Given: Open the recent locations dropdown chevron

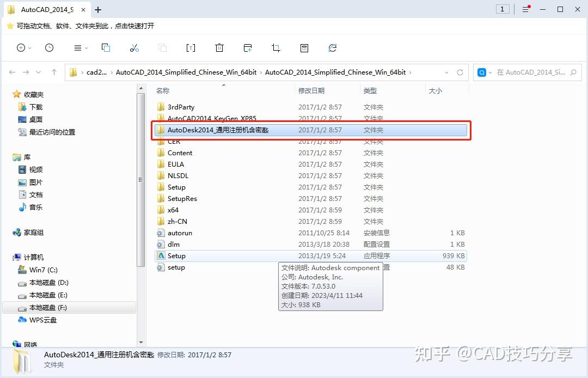Looking at the screenshot, I should [x=38, y=72].
